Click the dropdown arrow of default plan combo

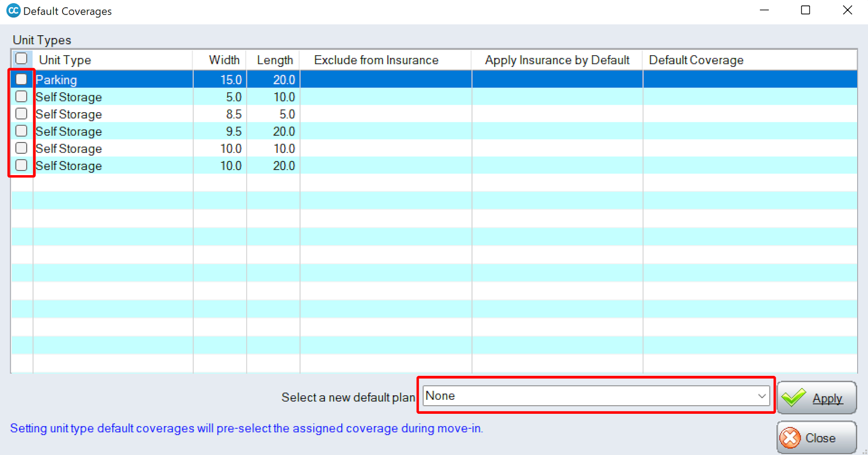point(762,396)
